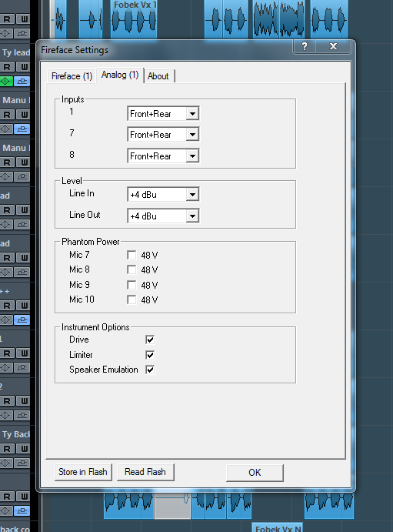
Task: Click the Store in Flash button
Action: point(83,472)
